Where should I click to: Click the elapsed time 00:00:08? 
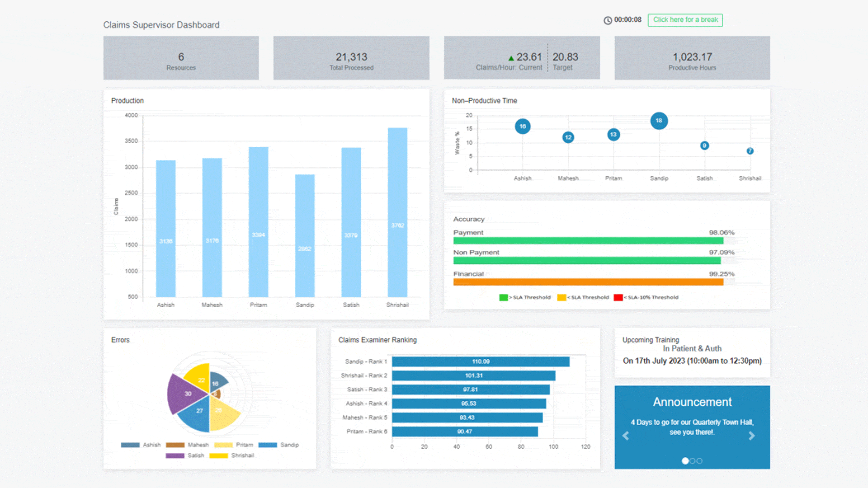click(x=627, y=20)
